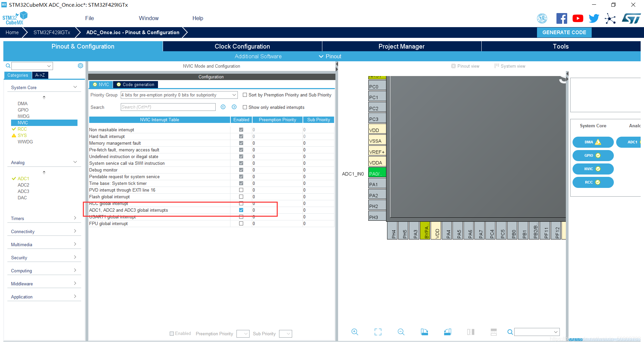Click the RCC system view button

(593, 182)
